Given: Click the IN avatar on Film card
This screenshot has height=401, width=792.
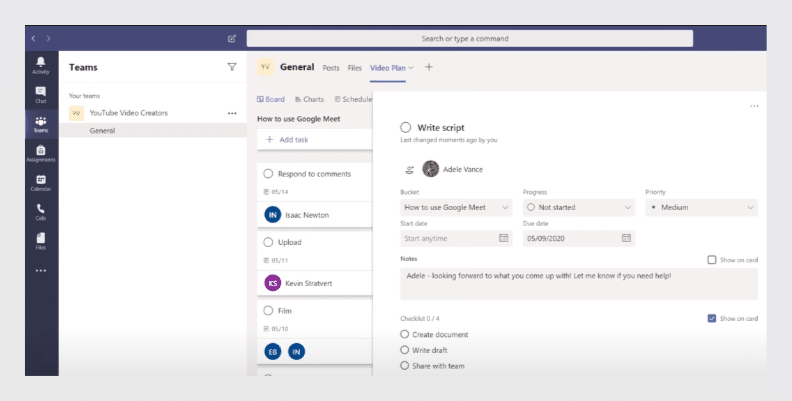Looking at the screenshot, I should (x=296, y=352).
